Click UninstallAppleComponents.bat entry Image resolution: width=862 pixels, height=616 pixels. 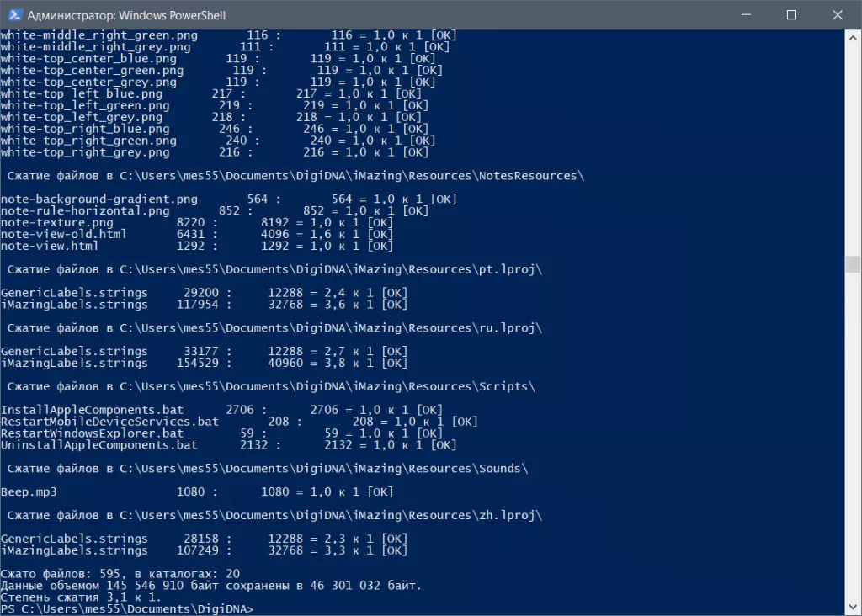point(228,445)
